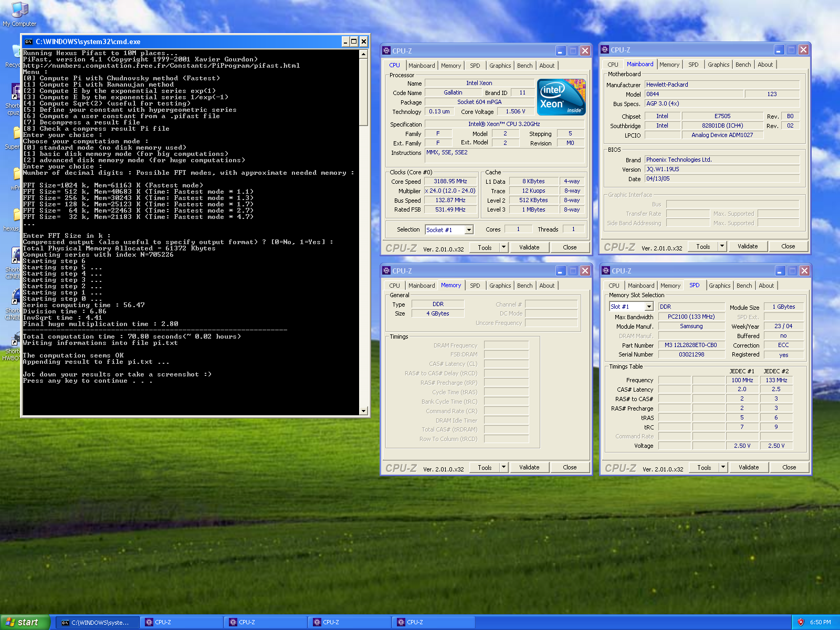Expand Tools arrow in the Memory window

504,467
